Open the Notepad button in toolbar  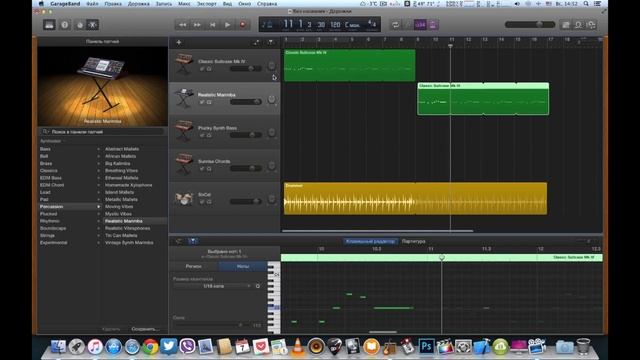(x=566, y=25)
